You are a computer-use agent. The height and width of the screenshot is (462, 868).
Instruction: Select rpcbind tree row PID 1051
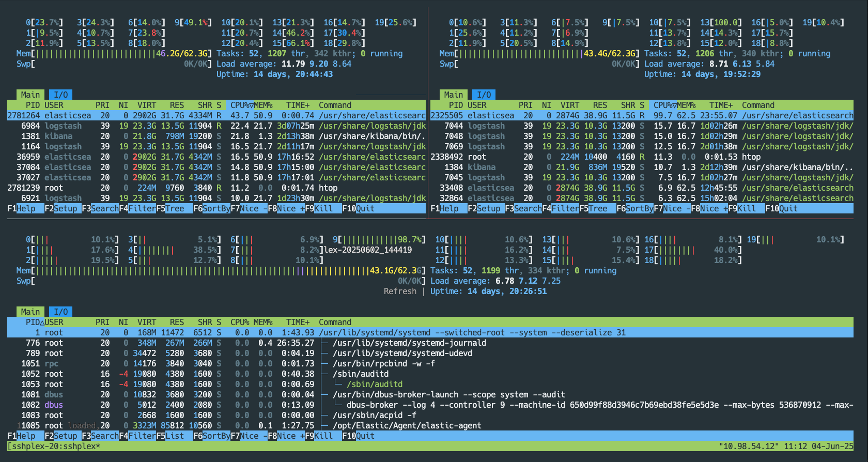[430, 363]
